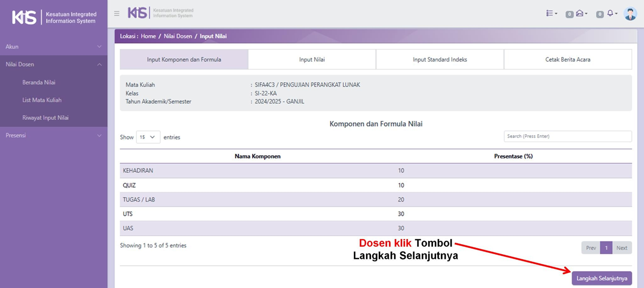The width and height of the screenshot is (644, 288).
Task: Expand the Presensi sidebar menu
Action: coord(53,135)
